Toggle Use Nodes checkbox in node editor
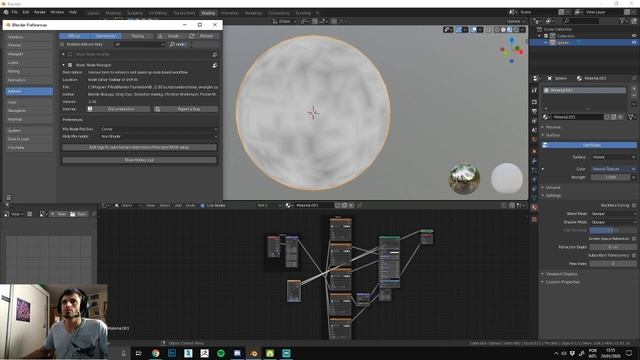 pyautogui.click(x=202, y=205)
